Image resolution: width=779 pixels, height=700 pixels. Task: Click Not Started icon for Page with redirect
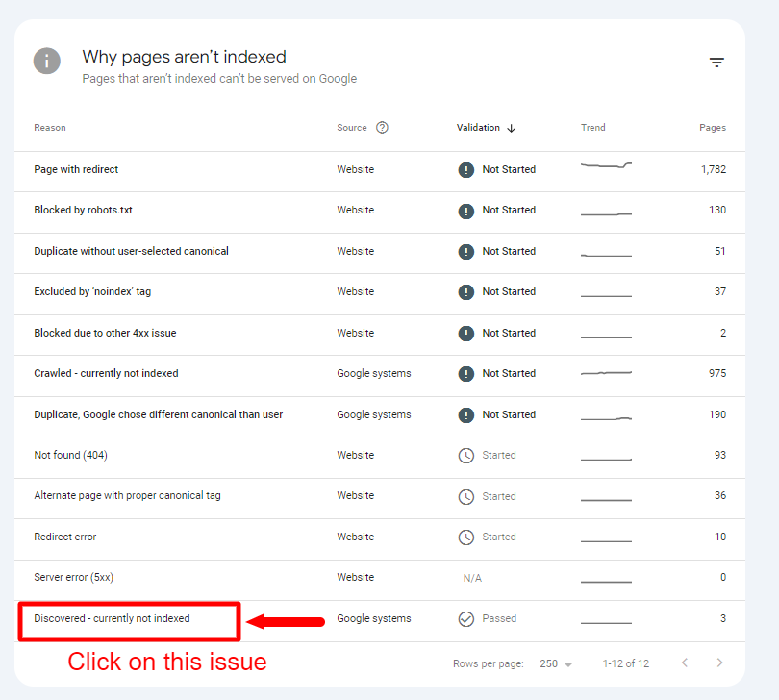pos(466,170)
